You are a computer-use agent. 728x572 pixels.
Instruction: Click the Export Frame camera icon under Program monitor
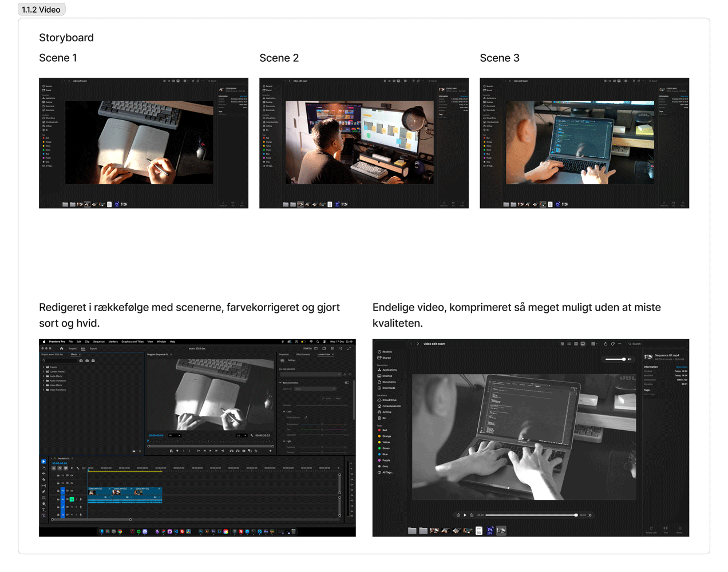[x=244, y=451]
